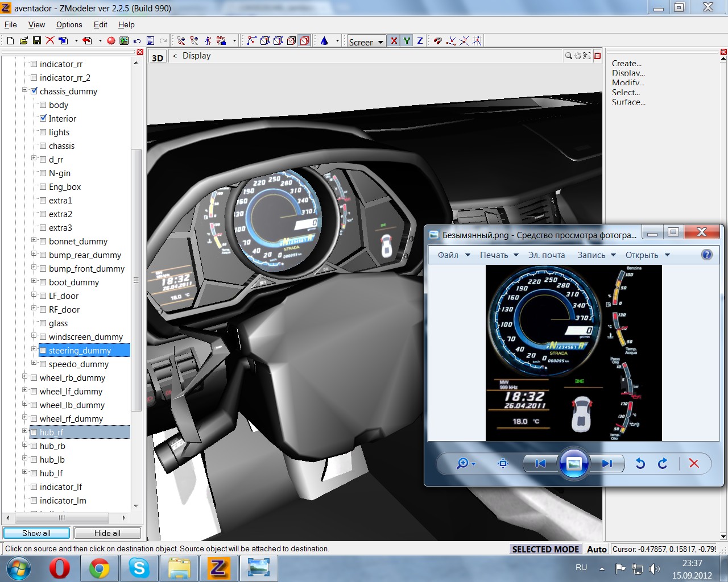728x582 pixels.
Task: Click the red sphere materials editor icon
Action: [x=111, y=40]
